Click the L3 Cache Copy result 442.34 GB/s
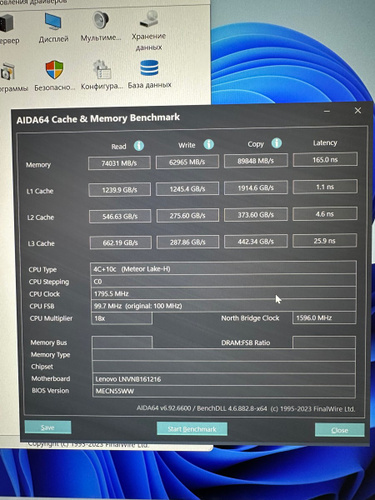Image resolution: width=375 pixels, height=500 pixels. (256, 241)
